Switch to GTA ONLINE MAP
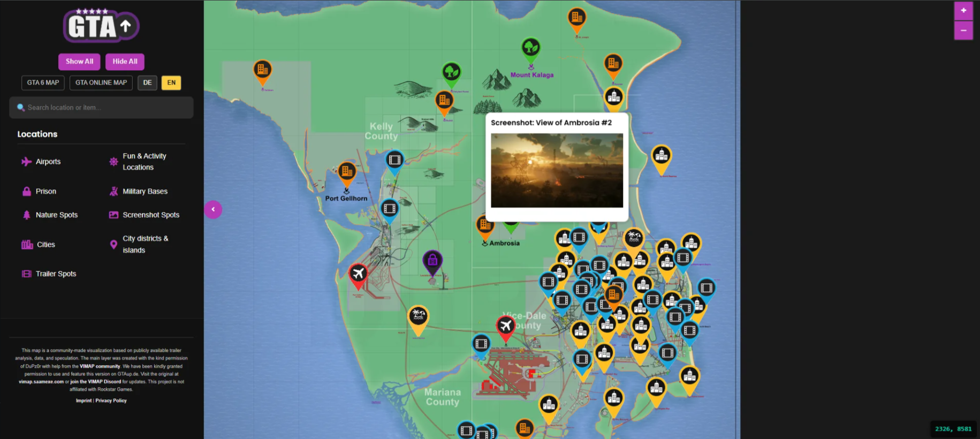The height and width of the screenshot is (439, 980). 101,82
